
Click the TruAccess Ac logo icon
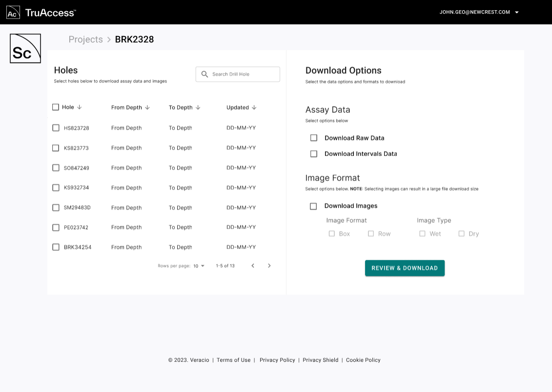13,12
